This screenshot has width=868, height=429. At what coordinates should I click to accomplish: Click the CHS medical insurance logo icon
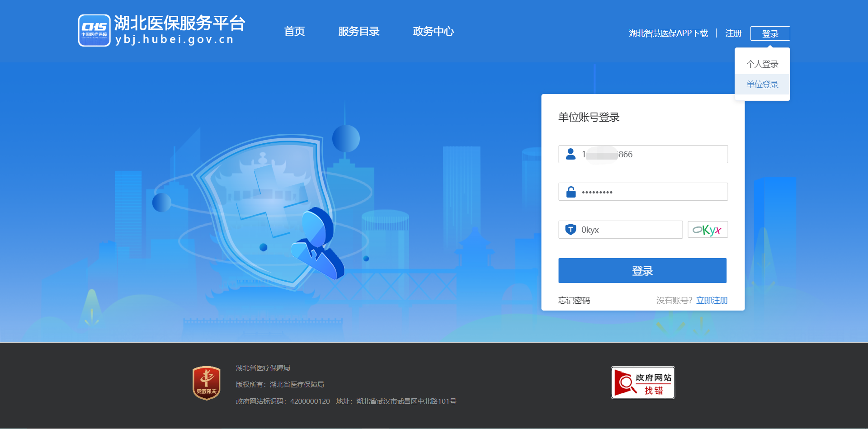point(94,30)
